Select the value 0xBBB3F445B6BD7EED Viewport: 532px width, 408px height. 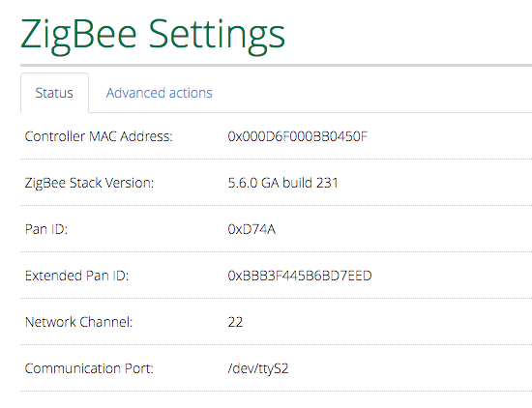pyautogui.click(x=300, y=276)
